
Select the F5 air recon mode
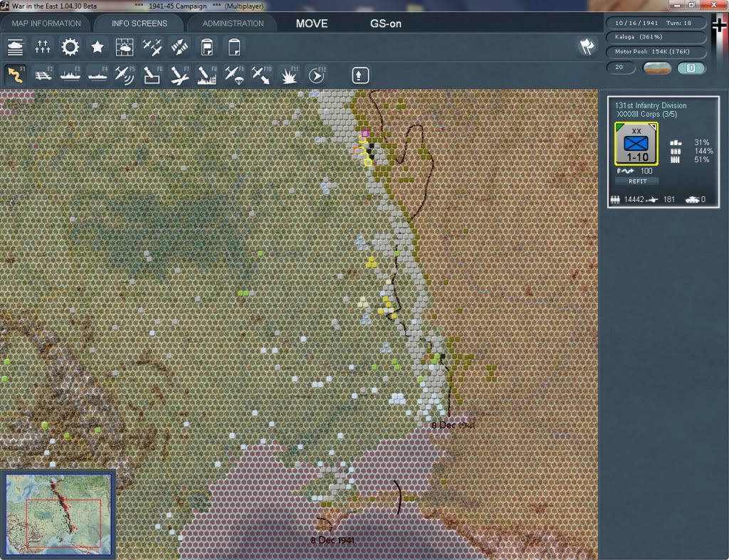125,75
